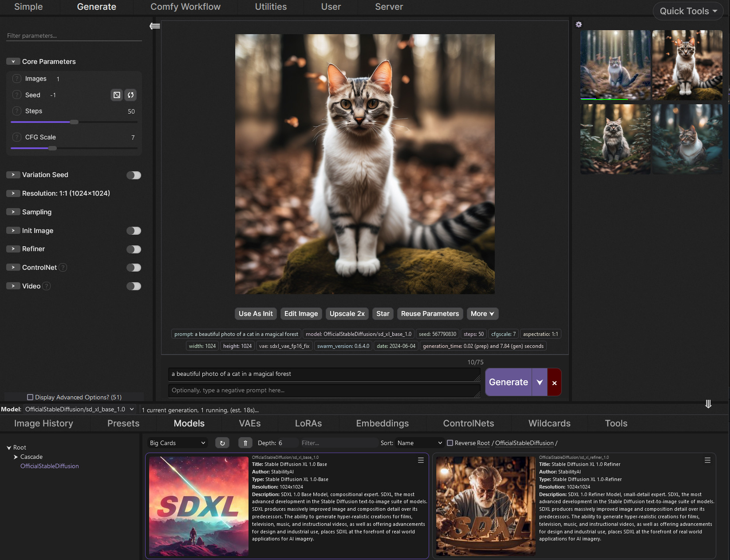Enable the Refiner toggle

coord(134,249)
